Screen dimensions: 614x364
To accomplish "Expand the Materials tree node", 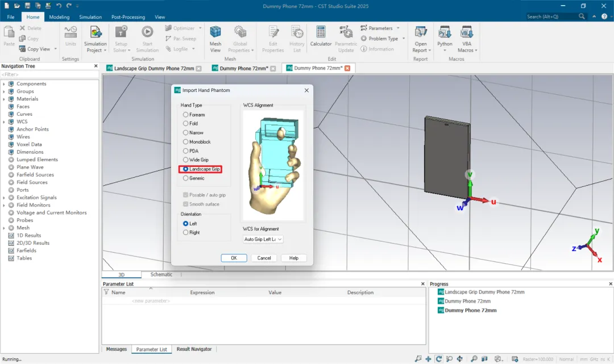I will (4, 99).
